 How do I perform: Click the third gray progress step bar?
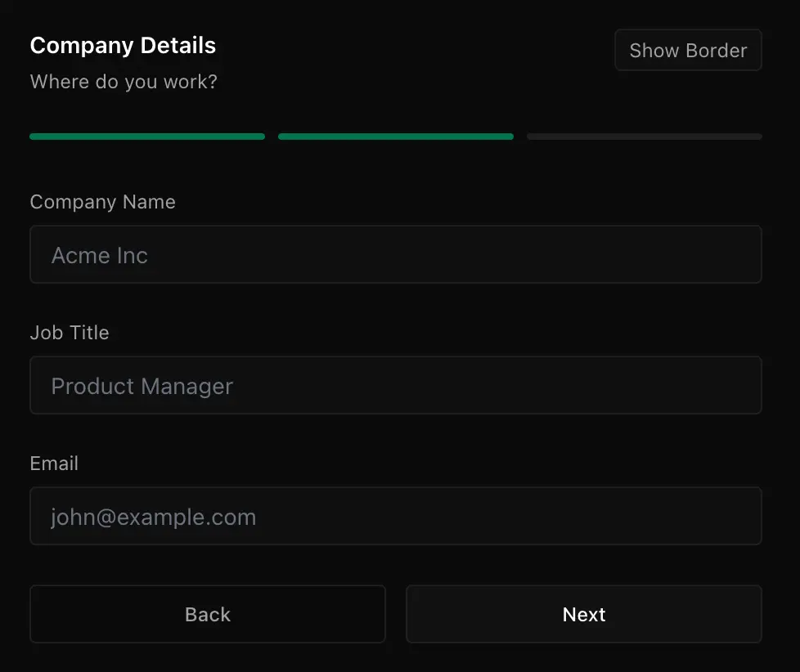(x=645, y=137)
